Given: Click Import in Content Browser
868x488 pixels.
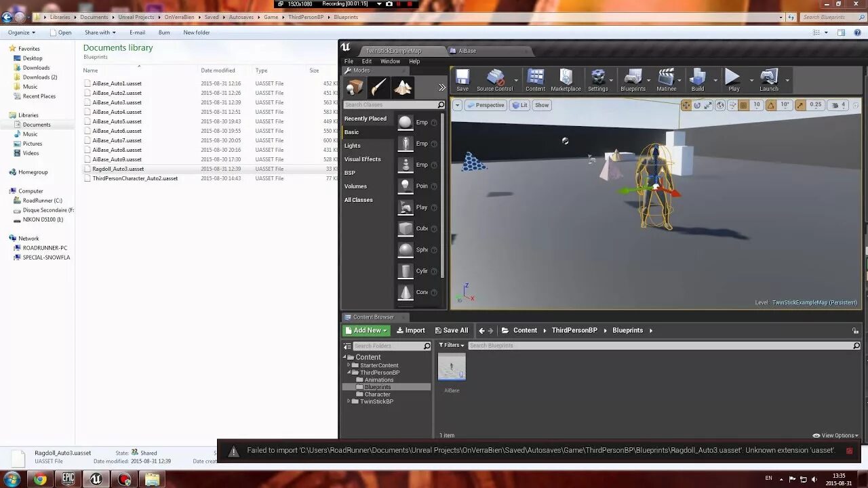Looking at the screenshot, I should pos(411,331).
